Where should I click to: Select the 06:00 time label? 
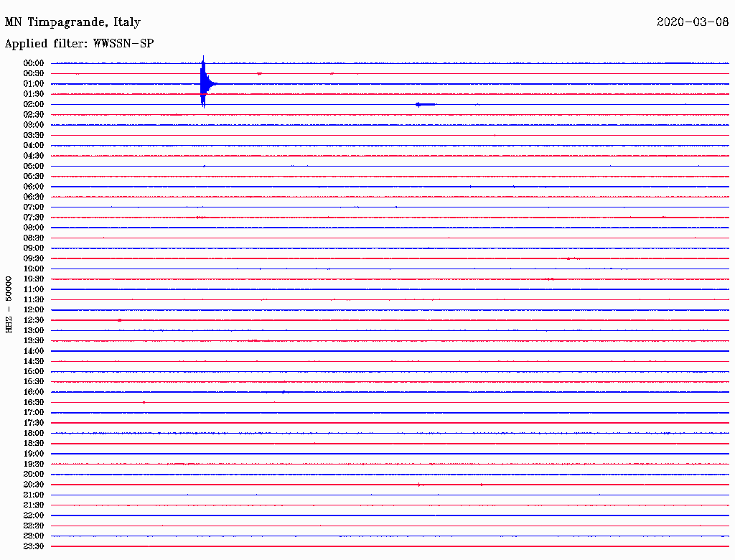[x=34, y=186]
